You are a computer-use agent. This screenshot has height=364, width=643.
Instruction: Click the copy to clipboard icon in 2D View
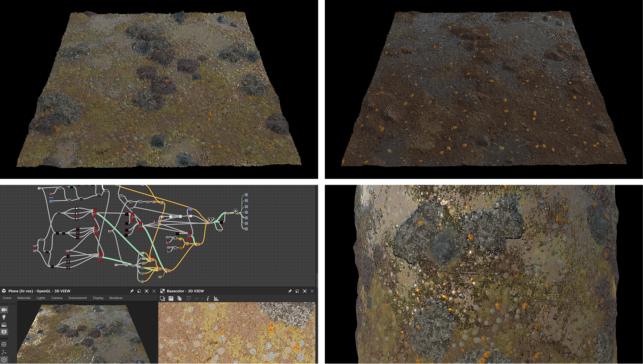[162, 298]
